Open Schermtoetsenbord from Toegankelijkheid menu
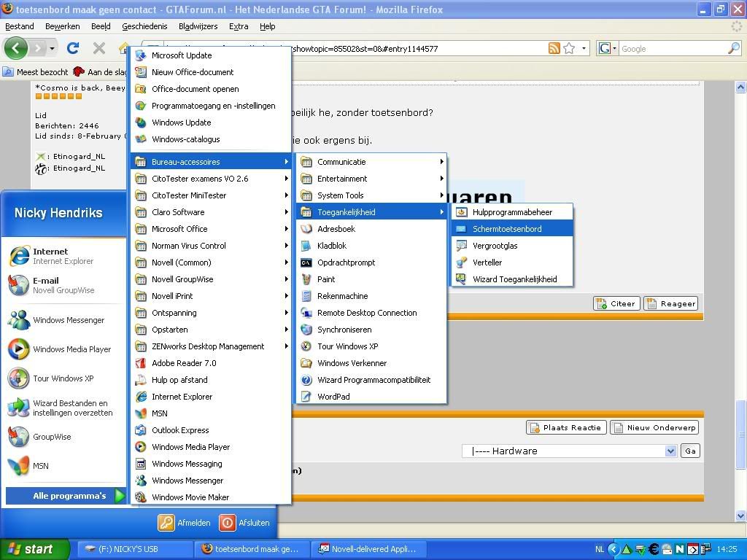The height and width of the screenshot is (560, 747). coord(512,229)
